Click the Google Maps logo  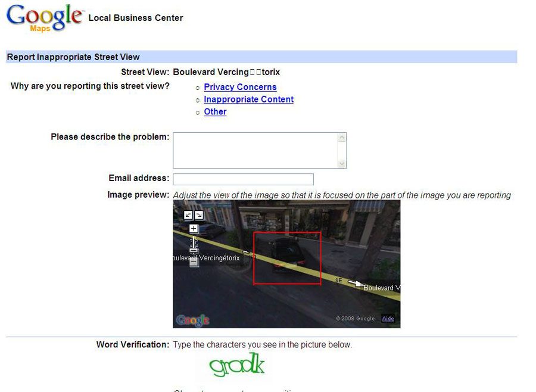click(45, 17)
